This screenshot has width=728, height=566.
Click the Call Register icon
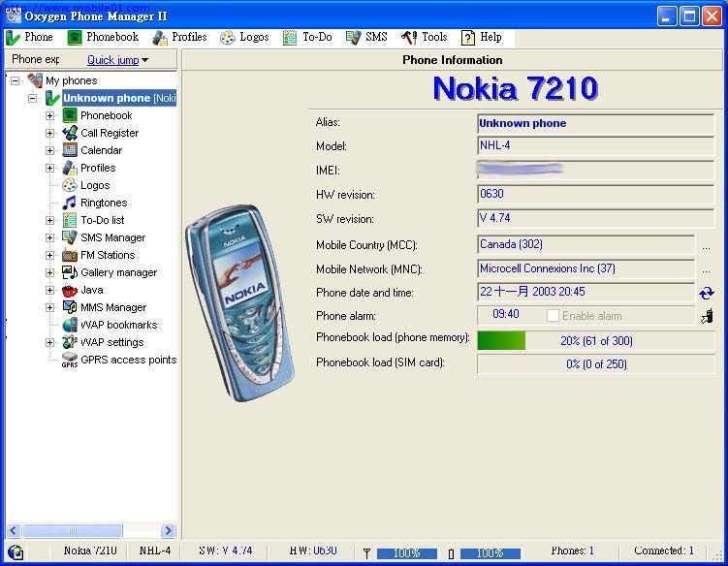point(70,133)
